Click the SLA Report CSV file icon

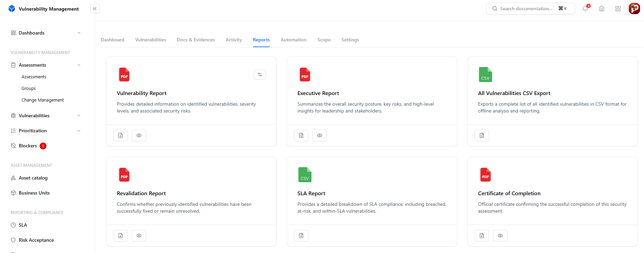point(305,175)
